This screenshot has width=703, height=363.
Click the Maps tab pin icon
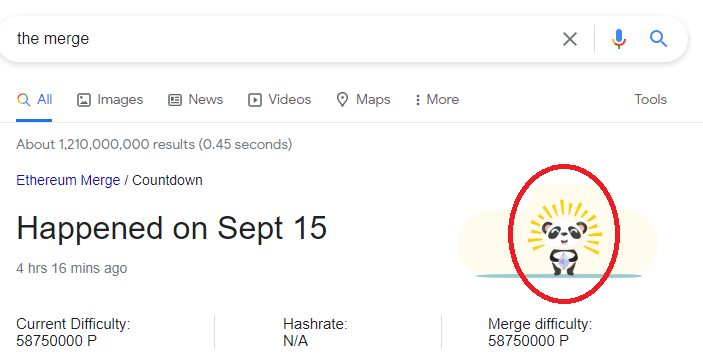point(342,99)
